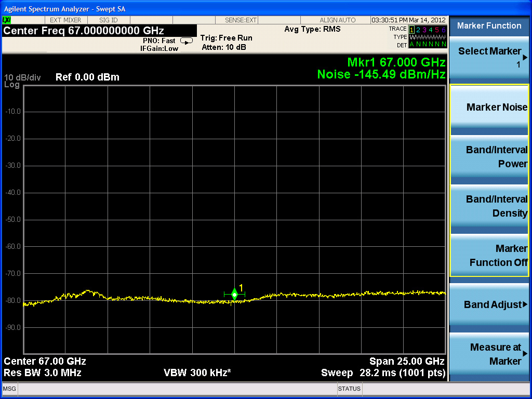
Task: Enable the Marker Noise function
Action: click(489, 108)
